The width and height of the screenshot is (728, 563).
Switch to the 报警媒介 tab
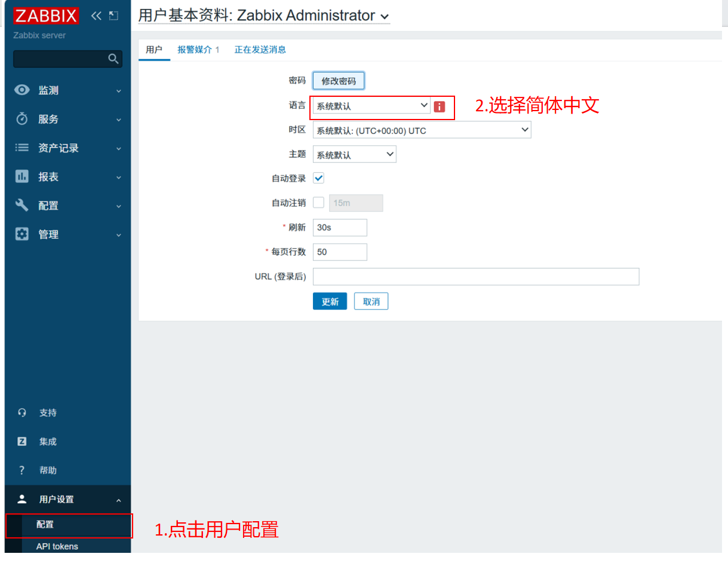point(198,50)
